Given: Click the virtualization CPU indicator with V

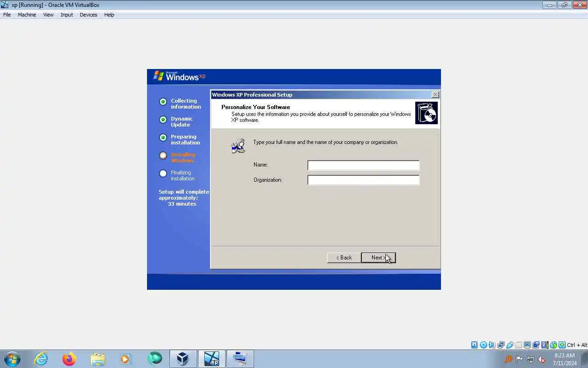Looking at the screenshot, I should pos(544,345).
